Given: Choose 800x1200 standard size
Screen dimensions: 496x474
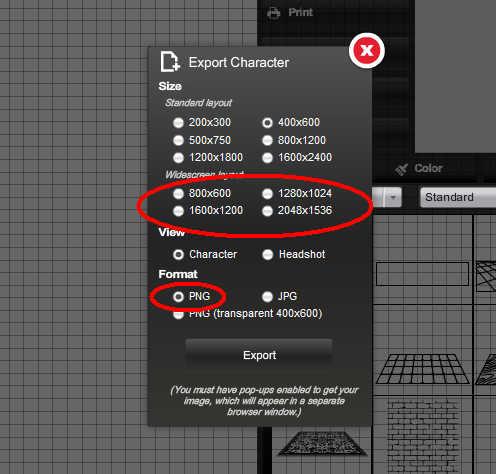Looking at the screenshot, I should [267, 140].
